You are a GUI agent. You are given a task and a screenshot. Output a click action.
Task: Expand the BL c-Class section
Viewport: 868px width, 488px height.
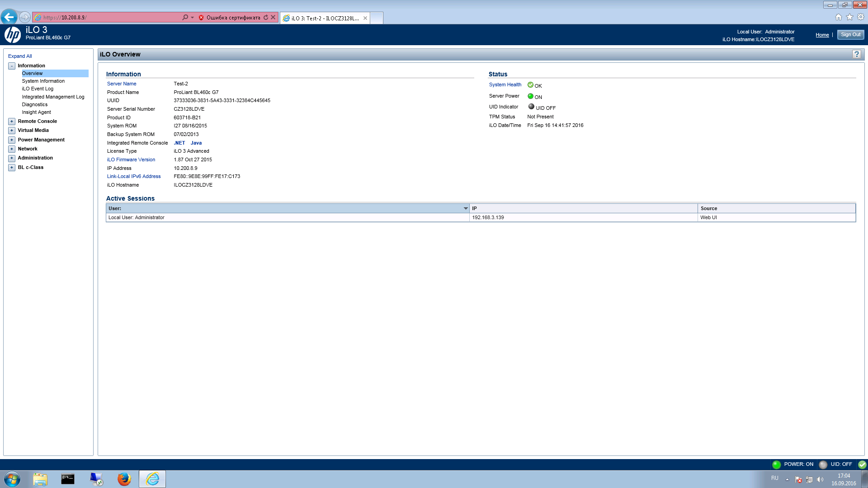pyautogui.click(x=11, y=167)
